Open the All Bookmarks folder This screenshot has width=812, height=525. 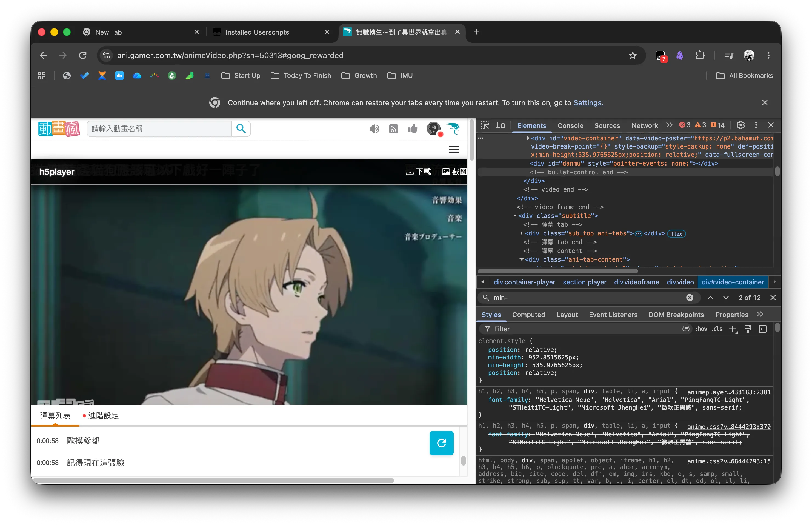(x=744, y=75)
